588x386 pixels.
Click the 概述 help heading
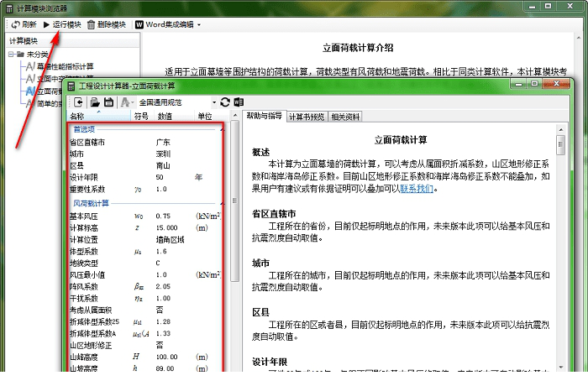point(261,152)
